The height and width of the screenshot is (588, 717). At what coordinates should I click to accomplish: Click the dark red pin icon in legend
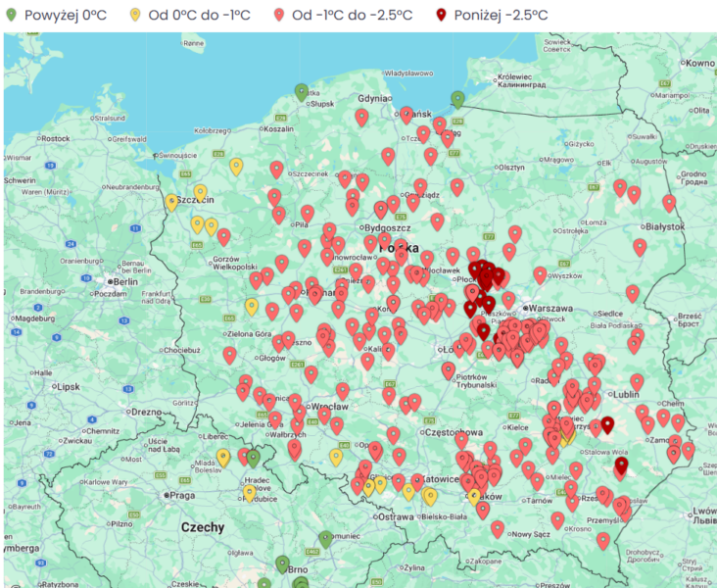point(440,15)
